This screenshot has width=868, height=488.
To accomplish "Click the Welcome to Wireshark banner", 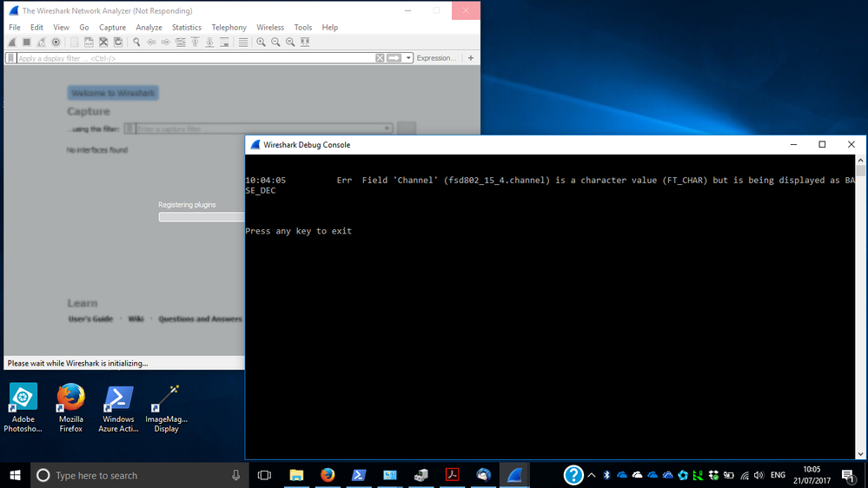I will [113, 93].
